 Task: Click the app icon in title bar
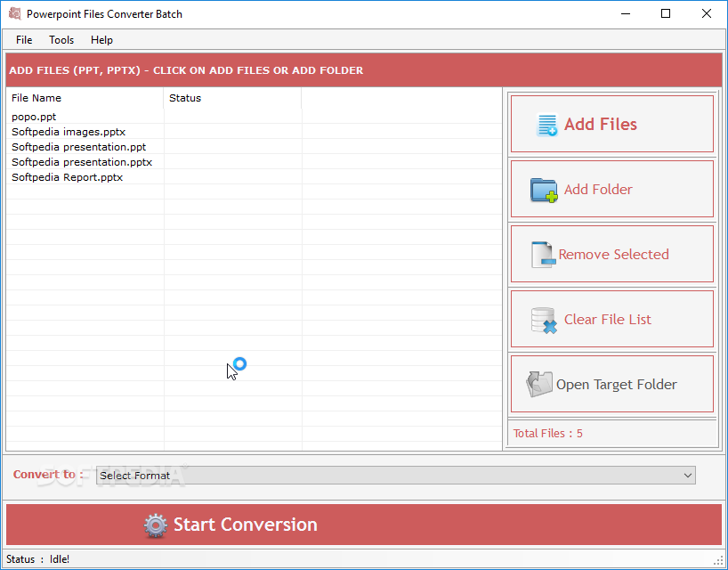[15, 13]
